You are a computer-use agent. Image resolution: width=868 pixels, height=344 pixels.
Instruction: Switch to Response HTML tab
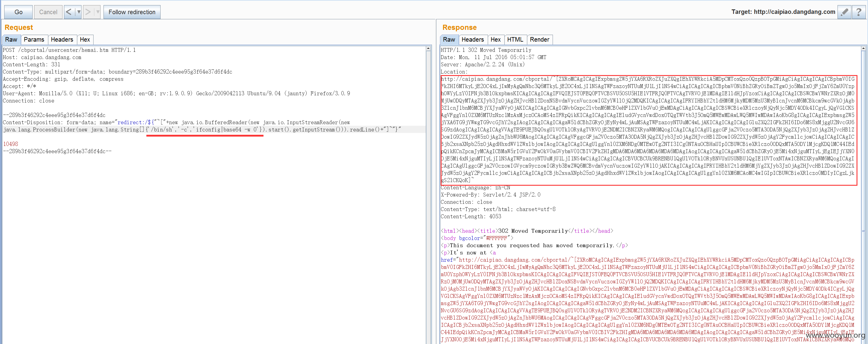(515, 39)
